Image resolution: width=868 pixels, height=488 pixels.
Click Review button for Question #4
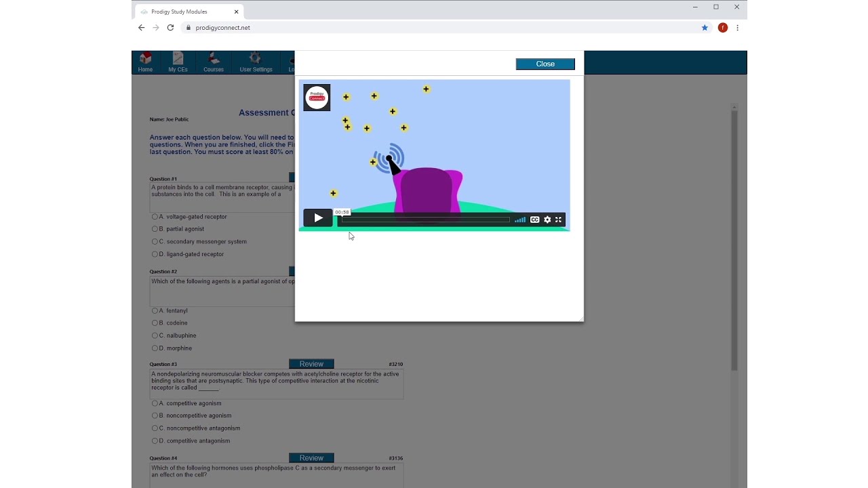pos(311,458)
